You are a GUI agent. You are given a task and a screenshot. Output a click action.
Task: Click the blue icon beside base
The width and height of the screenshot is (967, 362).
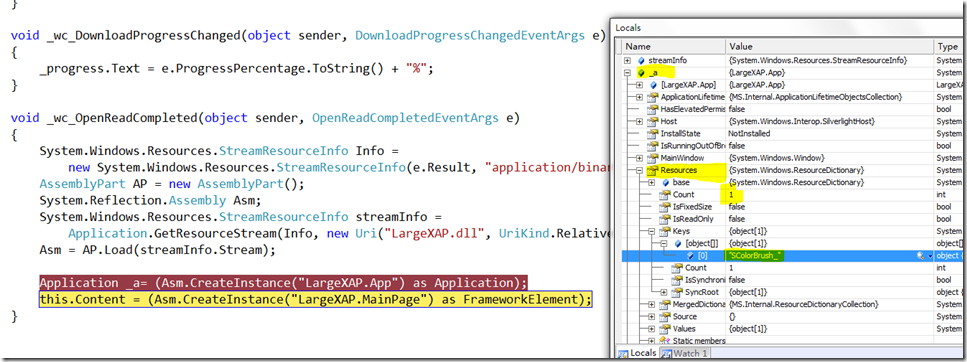tap(665, 183)
